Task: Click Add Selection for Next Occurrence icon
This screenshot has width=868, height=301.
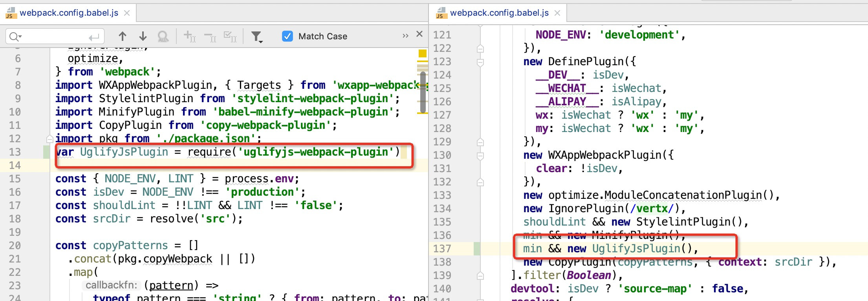Action: (x=190, y=37)
